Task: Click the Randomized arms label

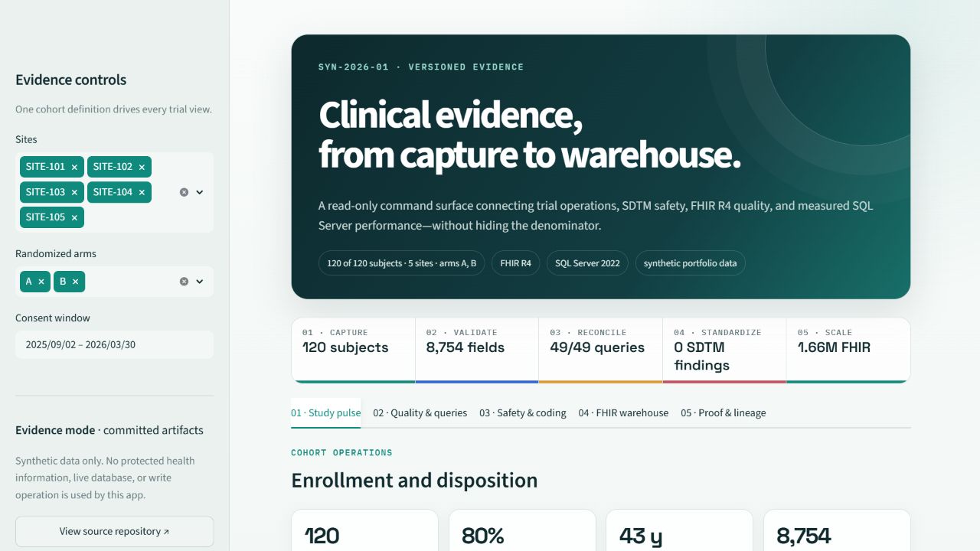Action: click(56, 253)
